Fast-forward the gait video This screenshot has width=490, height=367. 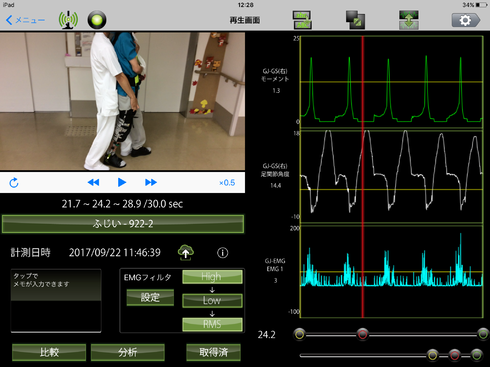[x=151, y=182]
